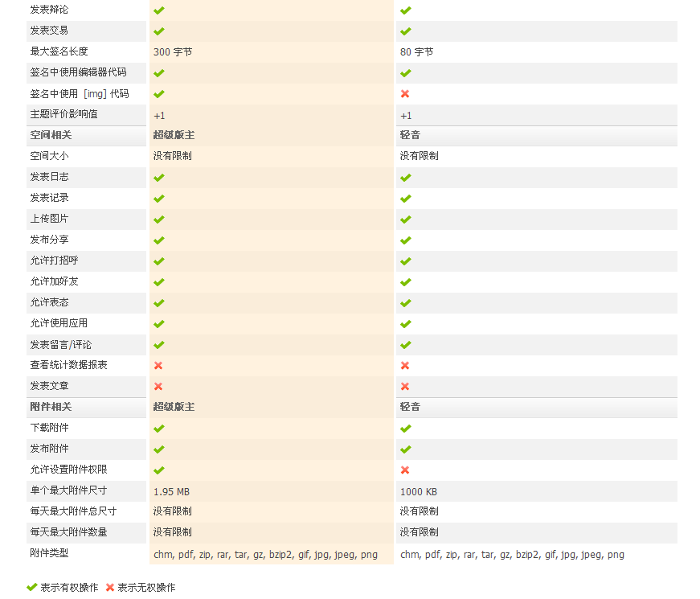Click green check for 发布附件 in 轻音 column
Screen dimensions: 700x599
(405, 449)
